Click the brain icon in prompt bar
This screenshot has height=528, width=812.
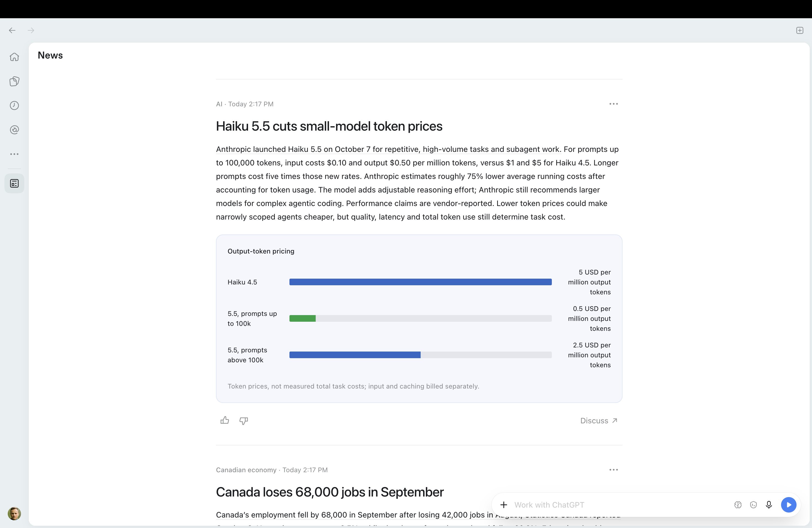tap(738, 505)
